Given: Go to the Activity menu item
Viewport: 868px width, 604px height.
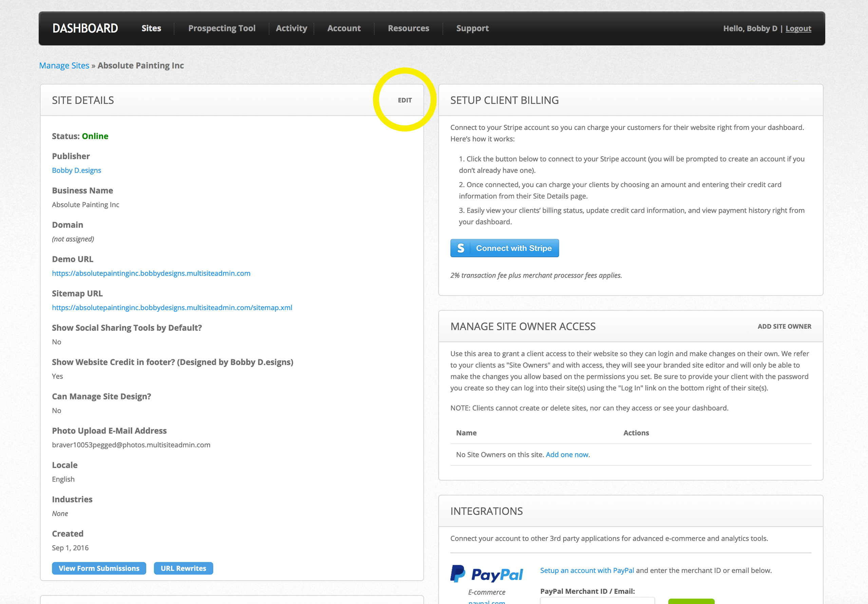Looking at the screenshot, I should pyautogui.click(x=291, y=28).
